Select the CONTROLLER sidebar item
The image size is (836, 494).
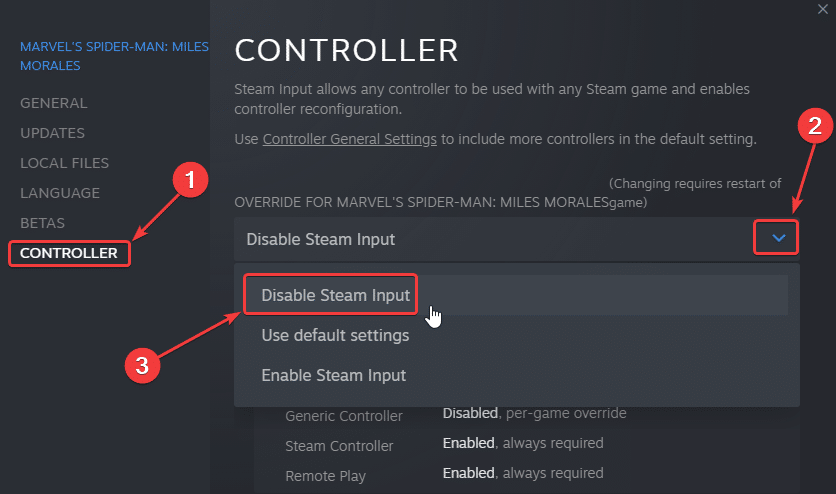point(69,253)
